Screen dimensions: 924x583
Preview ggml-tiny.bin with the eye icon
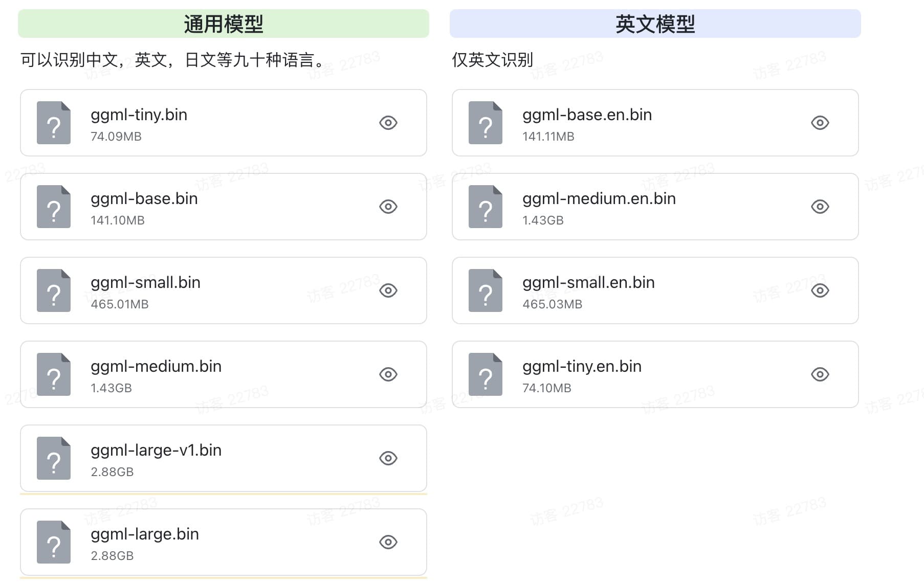coord(388,123)
